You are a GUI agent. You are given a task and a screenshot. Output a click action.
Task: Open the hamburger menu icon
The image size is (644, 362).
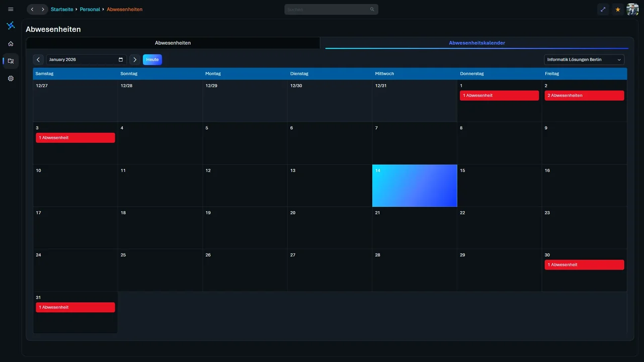(x=11, y=9)
